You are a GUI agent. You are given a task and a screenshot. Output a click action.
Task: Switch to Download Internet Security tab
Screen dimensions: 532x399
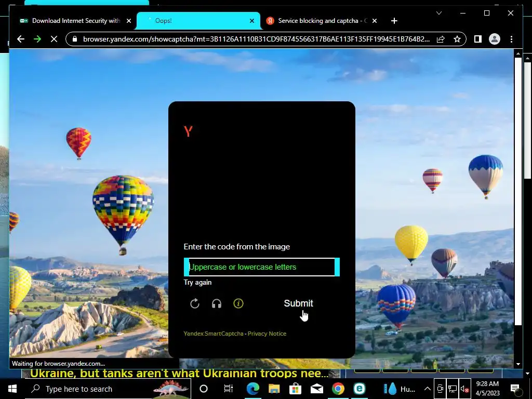76,21
